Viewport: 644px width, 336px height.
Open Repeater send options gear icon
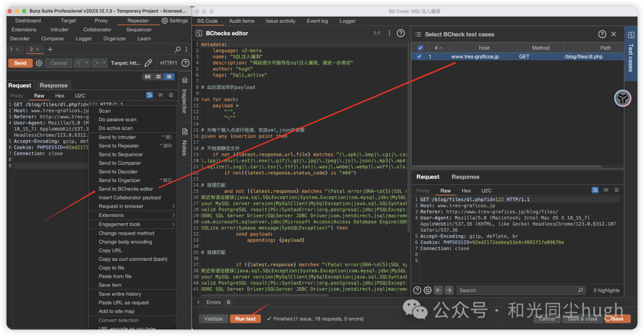[39, 63]
